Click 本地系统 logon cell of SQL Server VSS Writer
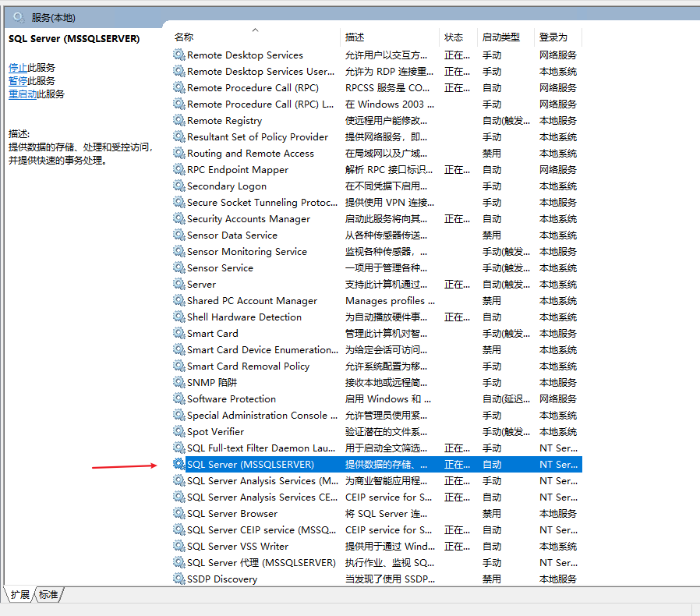The image size is (700, 616). click(x=558, y=547)
